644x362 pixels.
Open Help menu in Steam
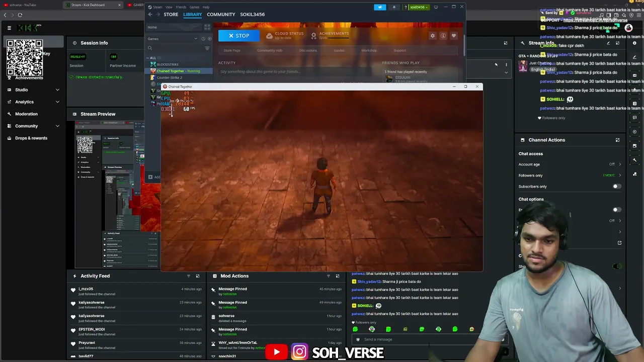[206, 7]
